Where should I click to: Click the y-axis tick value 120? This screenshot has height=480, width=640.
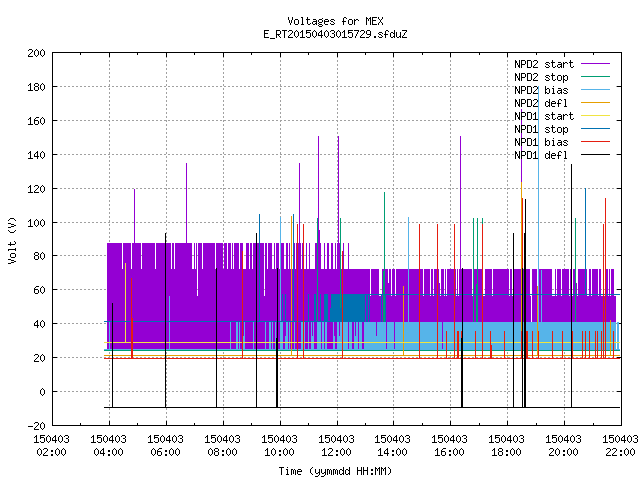pos(36,189)
